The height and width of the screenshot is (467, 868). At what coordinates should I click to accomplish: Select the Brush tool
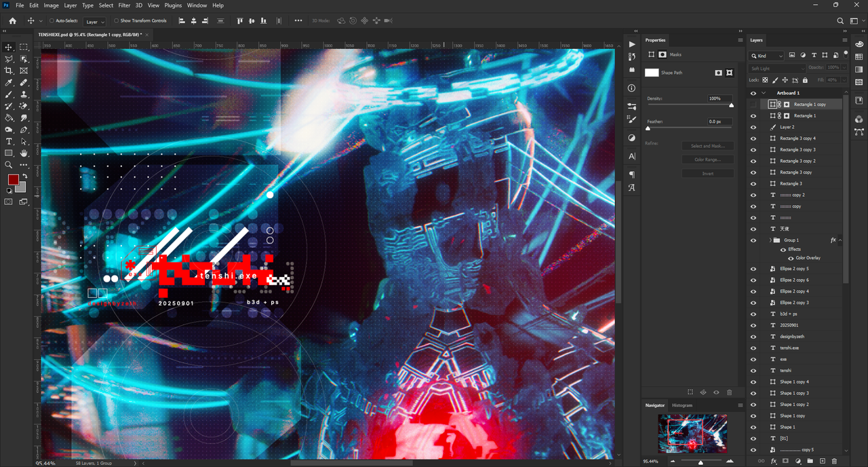coord(9,94)
